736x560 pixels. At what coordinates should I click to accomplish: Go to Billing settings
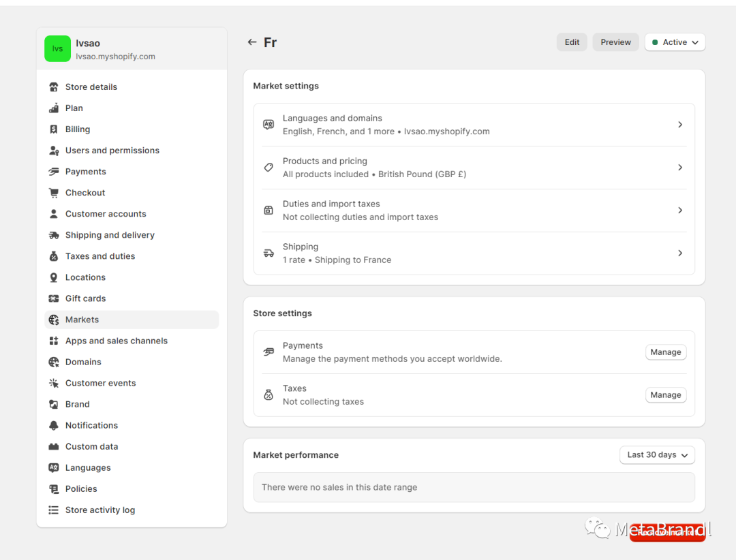point(132,129)
